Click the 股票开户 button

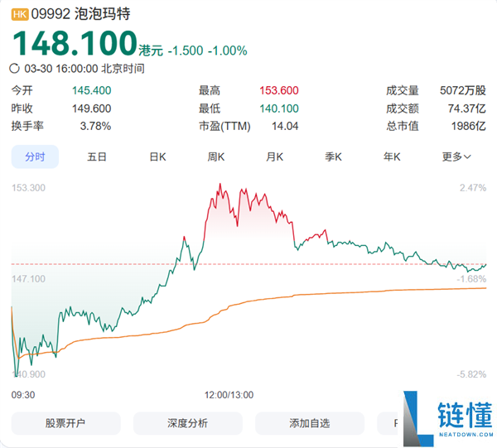(x=66, y=423)
